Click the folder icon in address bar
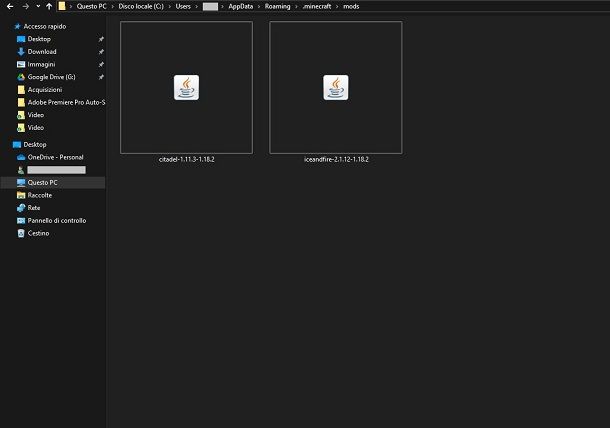The width and height of the screenshot is (610, 428). pyautogui.click(x=62, y=6)
